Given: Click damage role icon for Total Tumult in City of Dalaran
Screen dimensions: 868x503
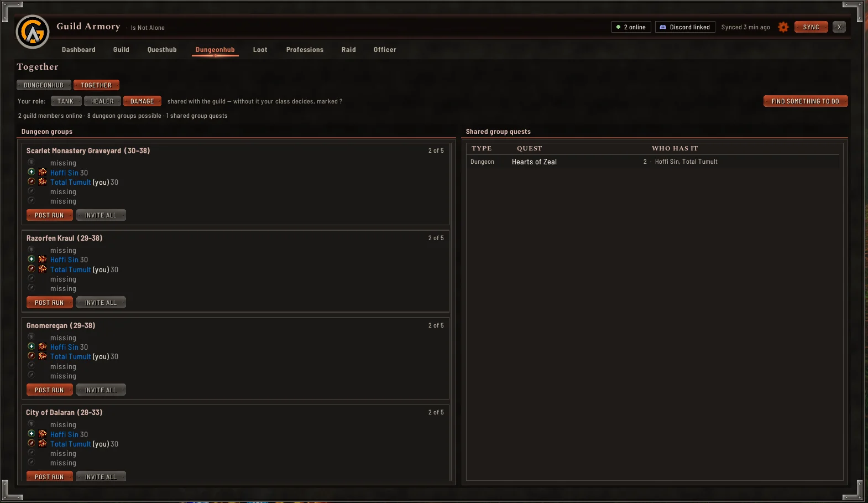Looking at the screenshot, I should pos(32,443).
